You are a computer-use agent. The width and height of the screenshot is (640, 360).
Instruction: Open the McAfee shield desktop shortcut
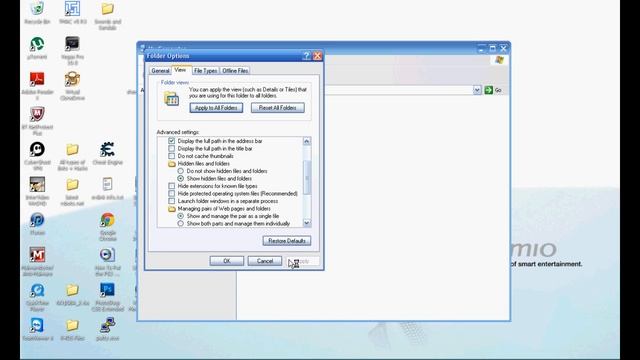[x=37, y=114]
